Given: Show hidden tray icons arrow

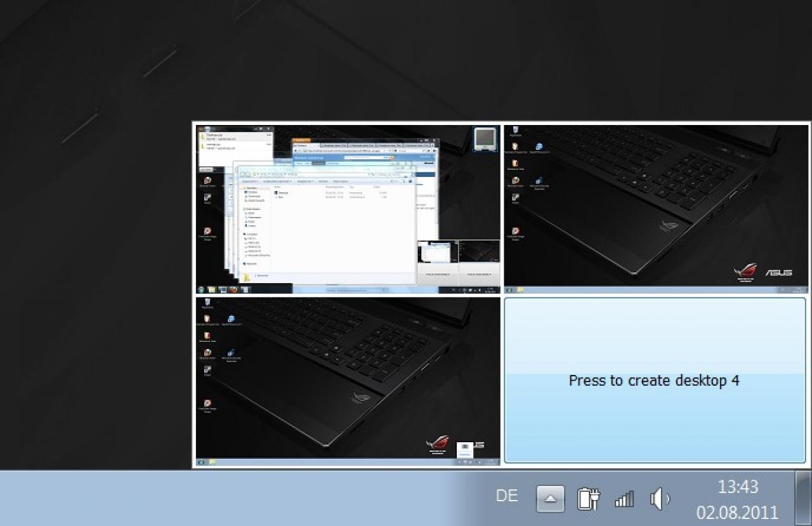Looking at the screenshot, I should pyautogui.click(x=550, y=499).
